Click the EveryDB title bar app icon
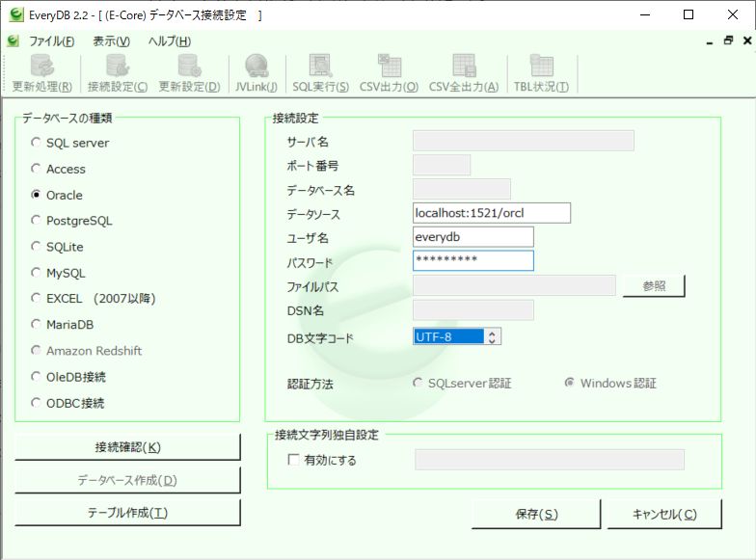This screenshot has width=756, height=560. tap(15, 15)
